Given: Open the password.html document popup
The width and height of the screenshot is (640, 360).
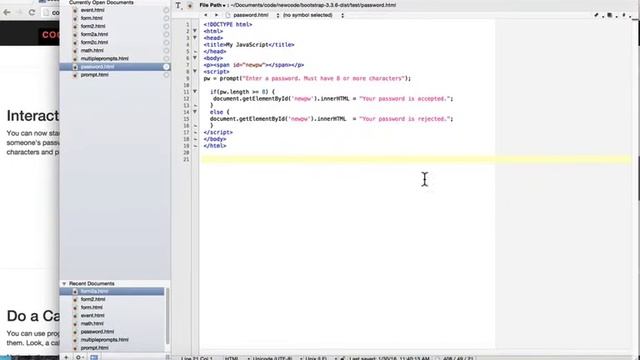Looking at the screenshot, I should 253,15.
